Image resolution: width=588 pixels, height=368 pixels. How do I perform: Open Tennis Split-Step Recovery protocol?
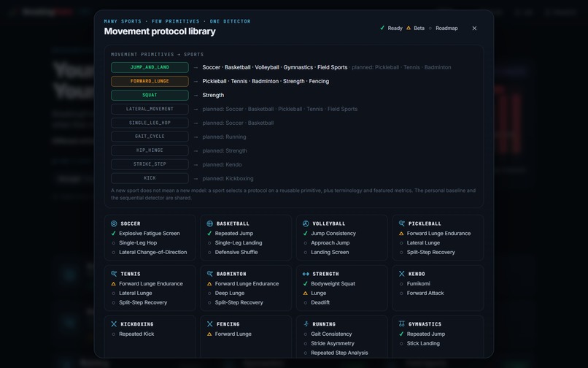(143, 302)
